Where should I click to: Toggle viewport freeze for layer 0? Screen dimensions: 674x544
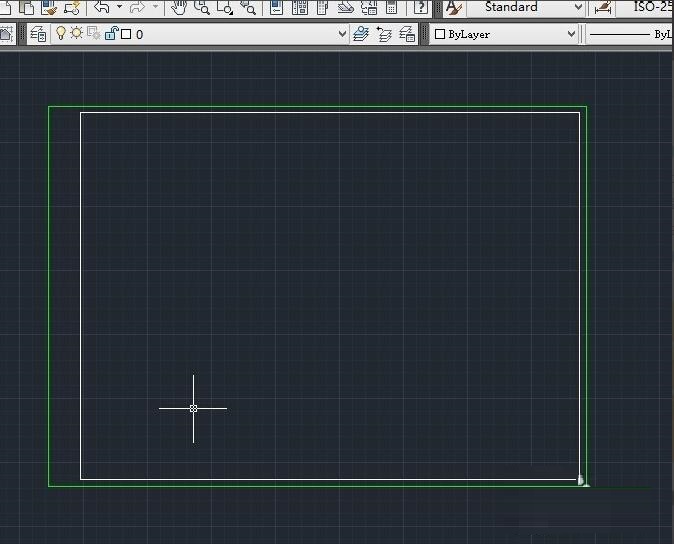click(x=93, y=34)
